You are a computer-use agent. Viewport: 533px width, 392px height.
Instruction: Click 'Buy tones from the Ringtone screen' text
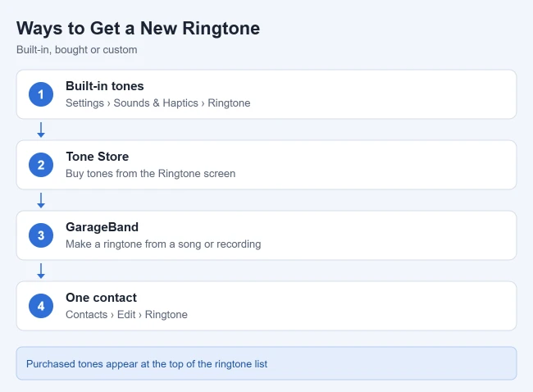click(151, 173)
